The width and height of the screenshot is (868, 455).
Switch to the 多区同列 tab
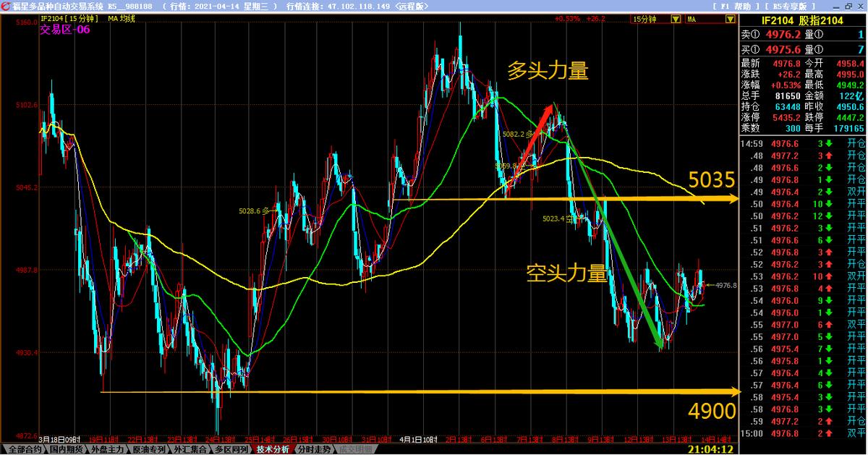[233, 449]
